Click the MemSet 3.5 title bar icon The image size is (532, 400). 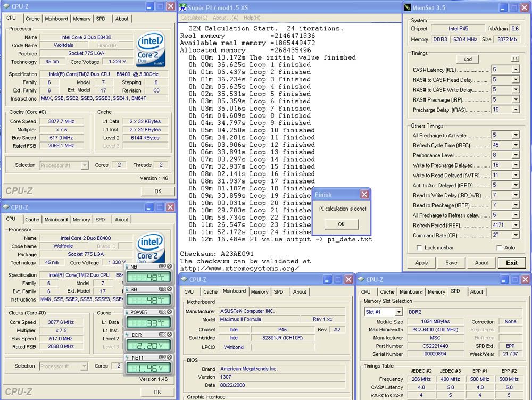(x=407, y=7)
